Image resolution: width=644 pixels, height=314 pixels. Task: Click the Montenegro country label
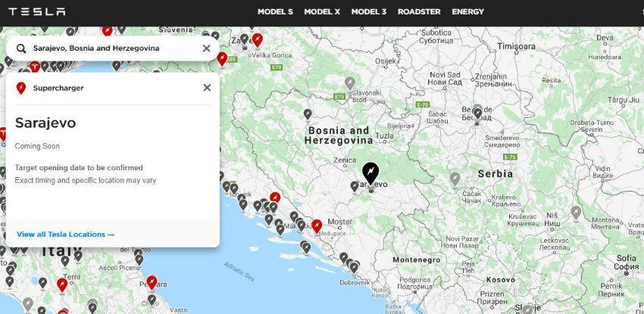coord(417,260)
